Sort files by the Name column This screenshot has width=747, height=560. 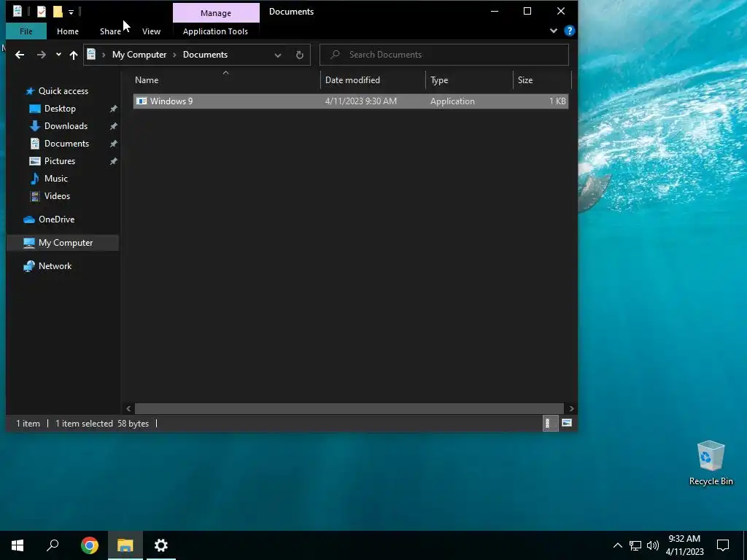click(226, 80)
